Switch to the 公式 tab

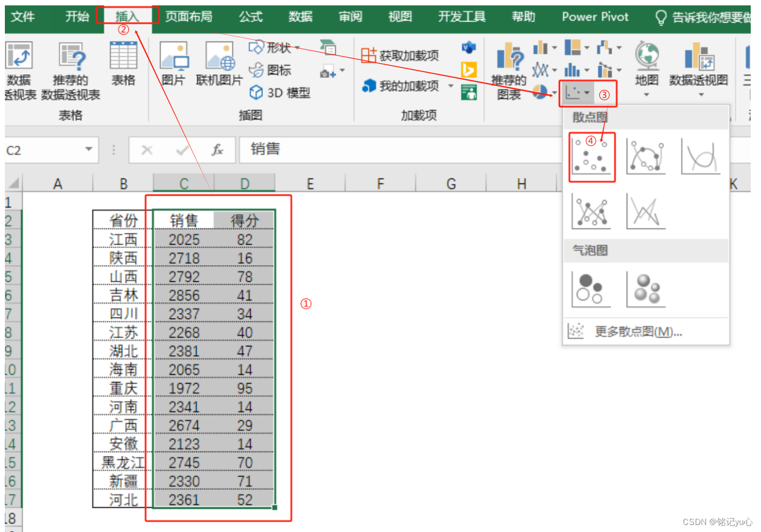click(x=251, y=17)
